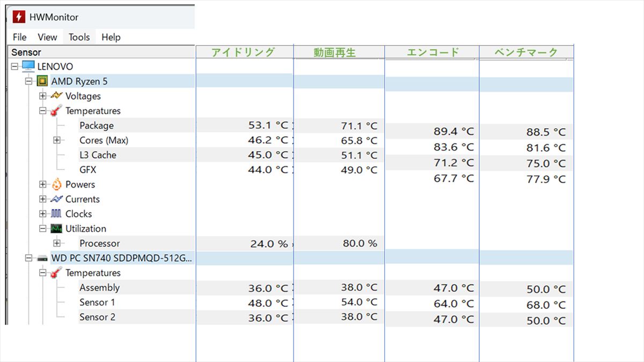The width and height of the screenshot is (644, 362).
Task: Click the AMD Ryzen 5 CPU chip icon
Action: [x=42, y=82]
